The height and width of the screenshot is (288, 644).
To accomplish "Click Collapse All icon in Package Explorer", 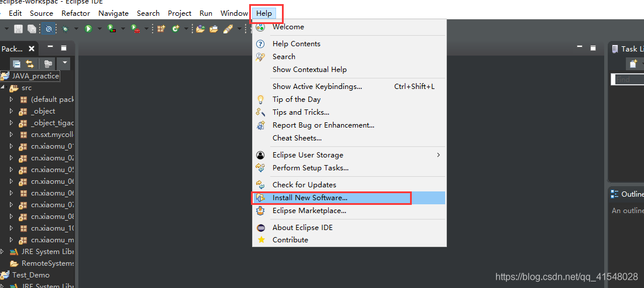I will pyautogui.click(x=16, y=64).
